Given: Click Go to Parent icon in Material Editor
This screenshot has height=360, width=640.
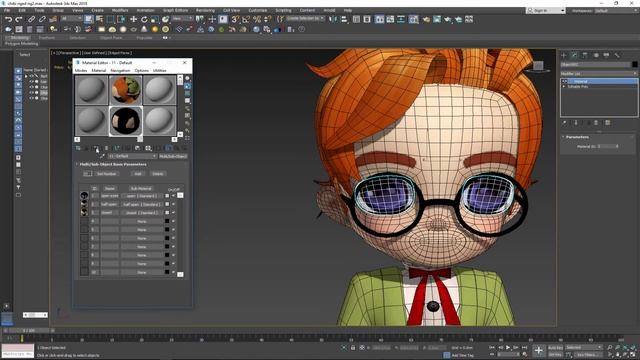Looking at the screenshot, I should pos(177,148).
